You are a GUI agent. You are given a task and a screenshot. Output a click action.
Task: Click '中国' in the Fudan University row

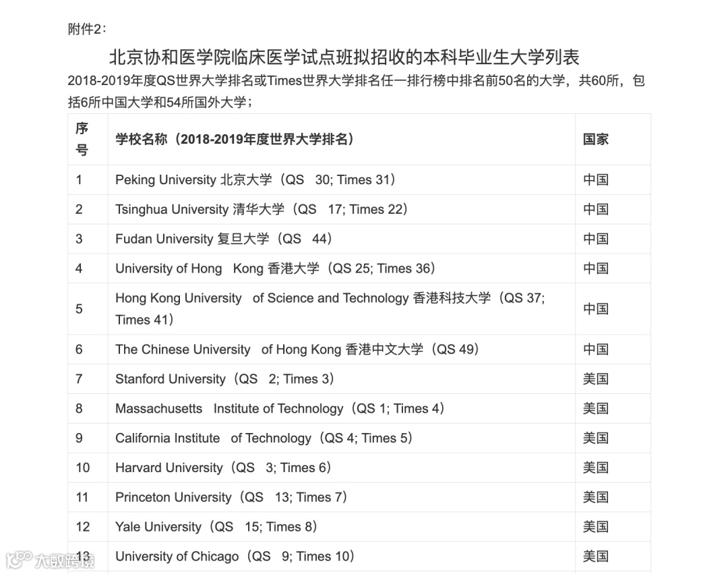596,239
